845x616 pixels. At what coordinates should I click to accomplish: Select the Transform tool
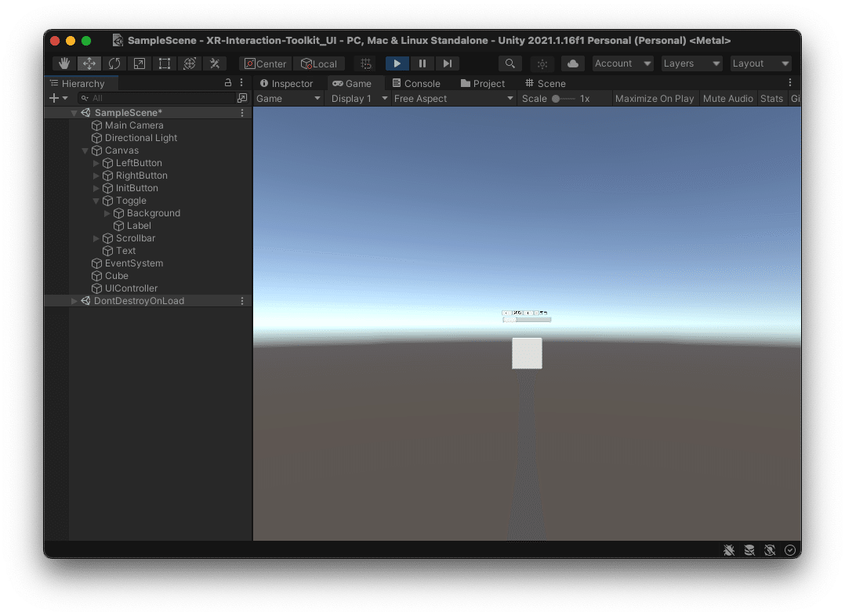(189, 63)
